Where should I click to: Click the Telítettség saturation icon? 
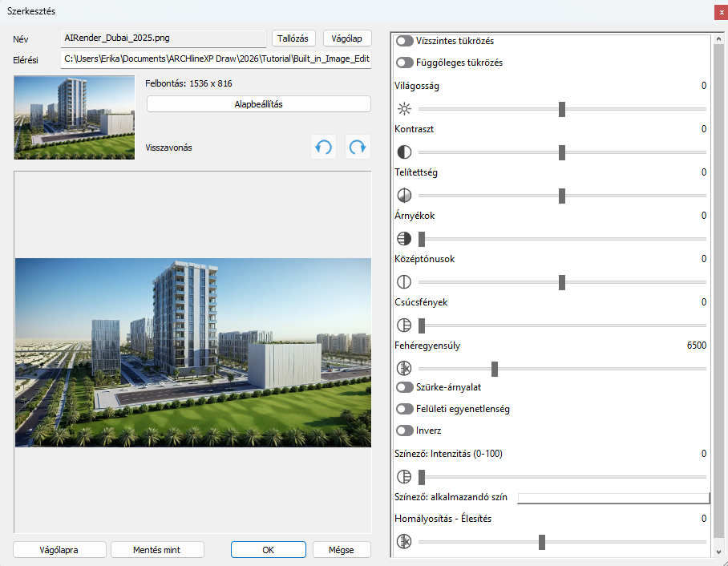pos(404,196)
